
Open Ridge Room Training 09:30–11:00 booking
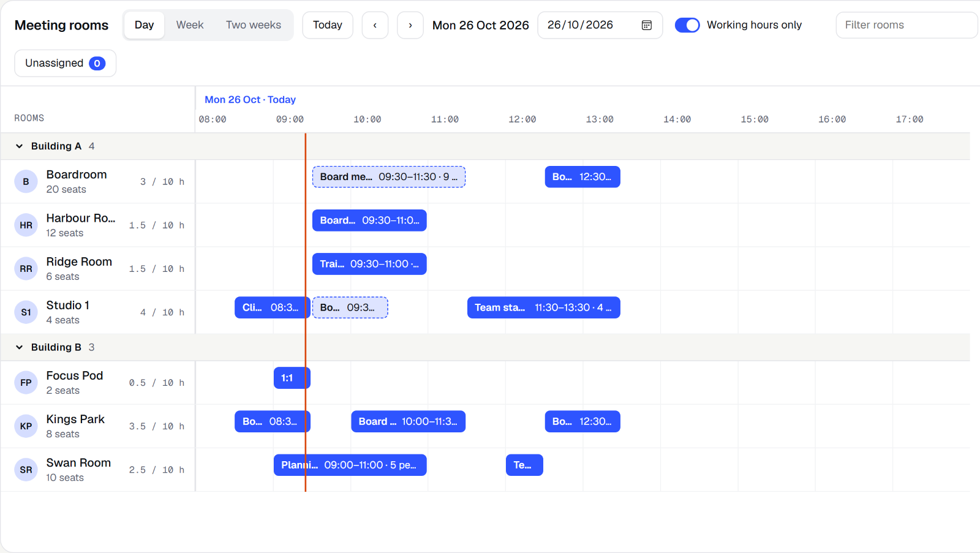click(x=369, y=263)
